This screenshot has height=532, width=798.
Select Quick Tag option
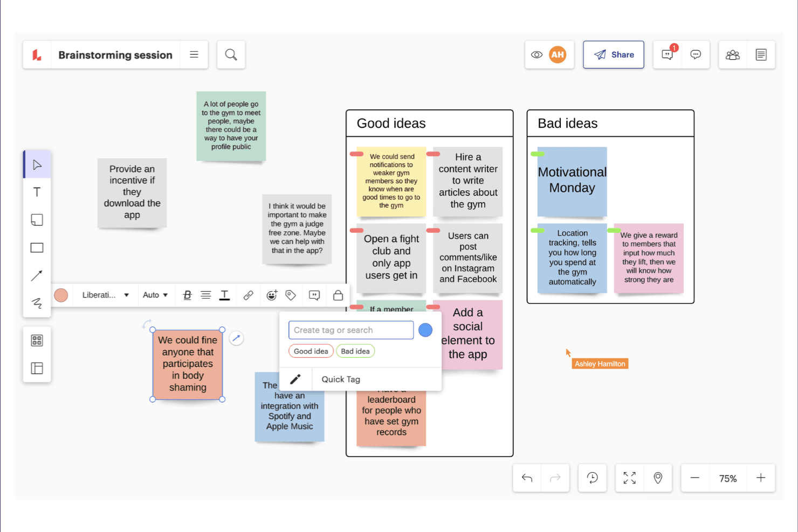coord(341,379)
